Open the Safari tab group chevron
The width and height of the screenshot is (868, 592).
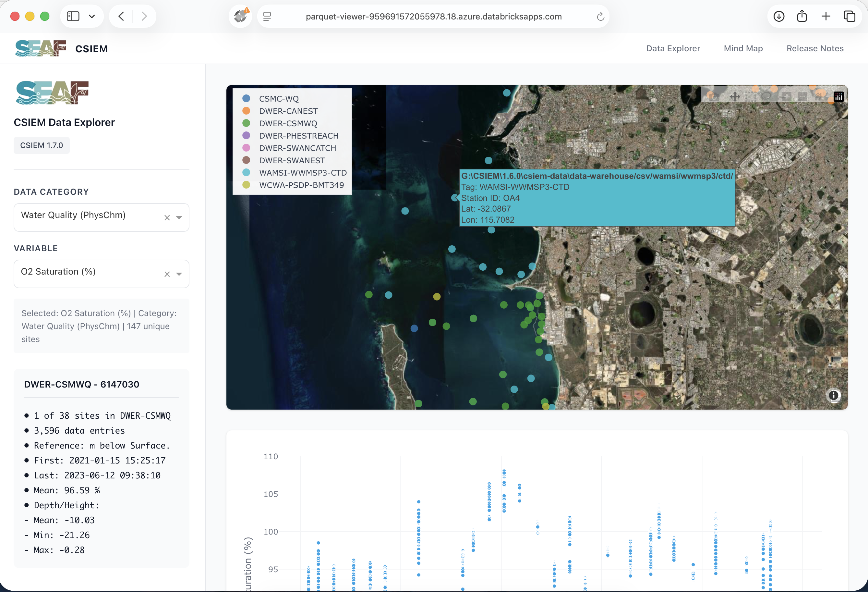tap(92, 16)
